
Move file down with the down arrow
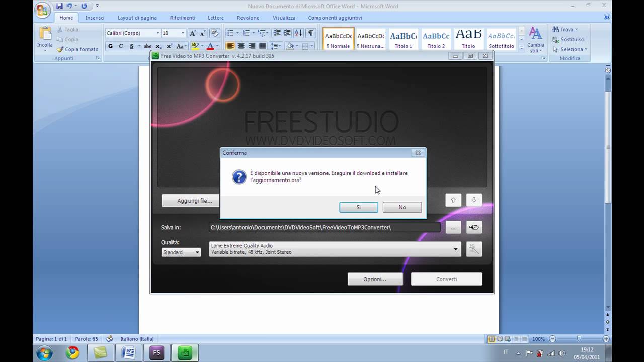pos(474,200)
